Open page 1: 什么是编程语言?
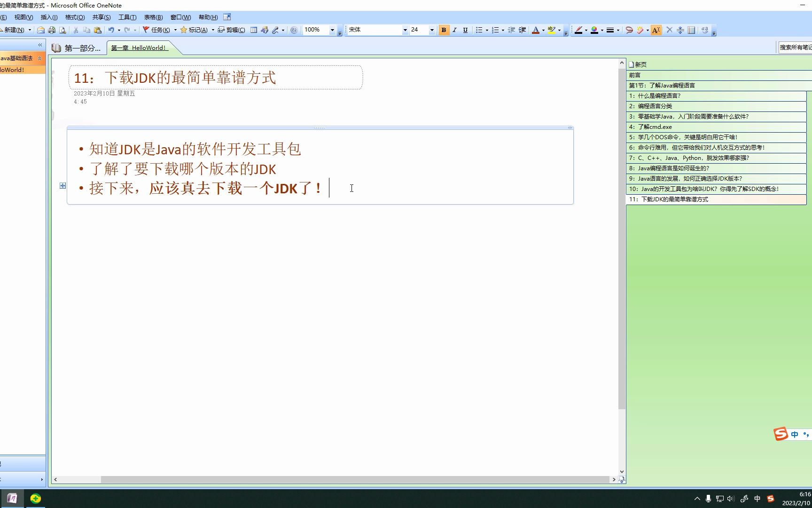 pyautogui.click(x=716, y=96)
